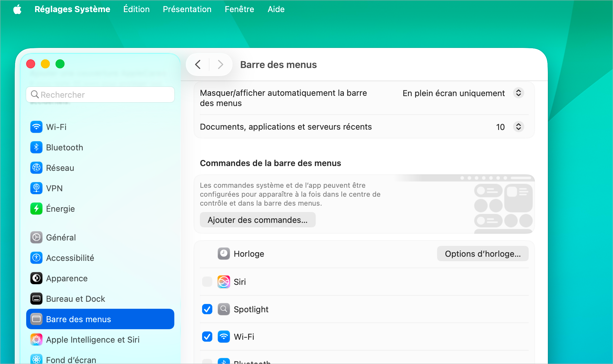The image size is (613, 364).
Task: Select the Wi-Fi settings icon in sidebar
Action: click(36, 127)
